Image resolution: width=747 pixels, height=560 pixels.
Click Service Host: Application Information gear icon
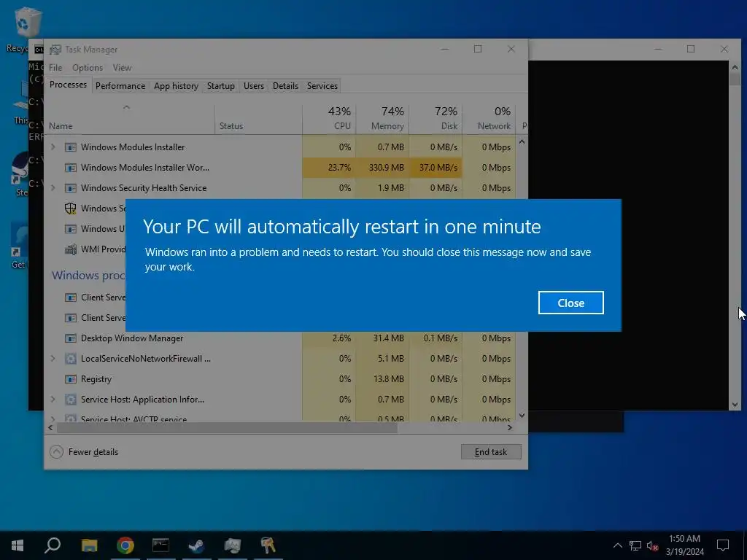[x=71, y=400]
